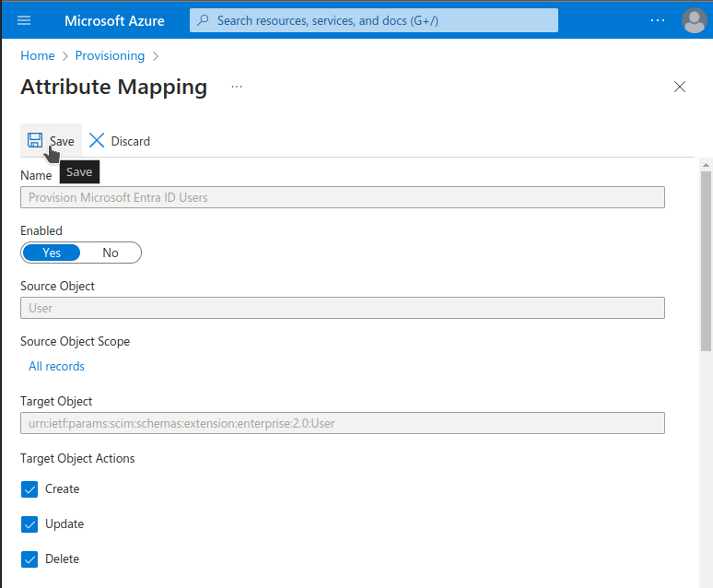Open more options next to Attribute Mapping title

pos(237,87)
